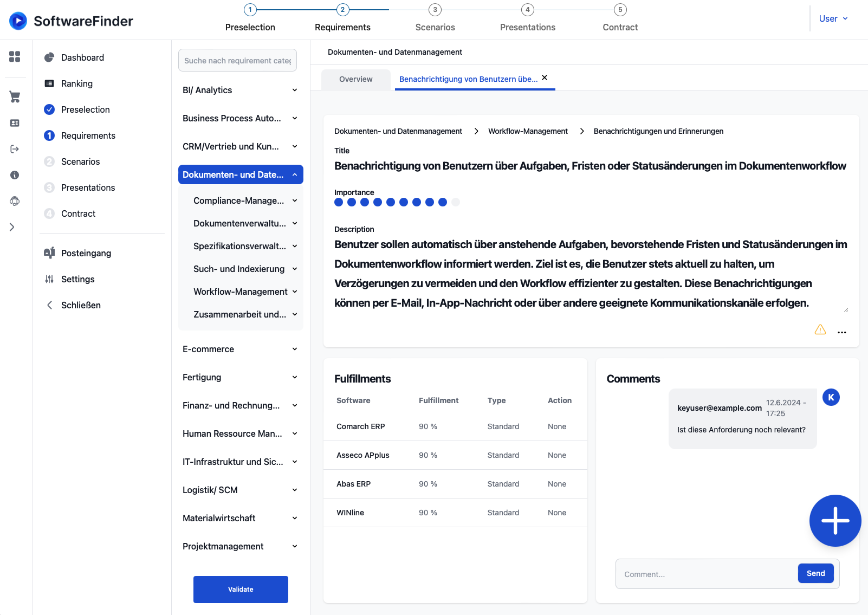Expand the BI/ Analytics category
Screen dimensions: 868x615
[240, 90]
